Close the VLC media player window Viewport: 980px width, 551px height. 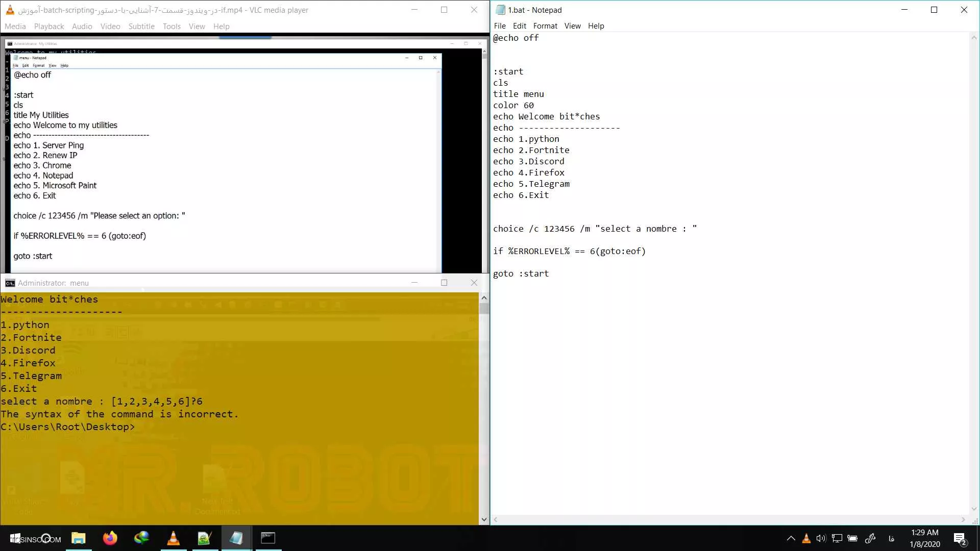pos(474,10)
